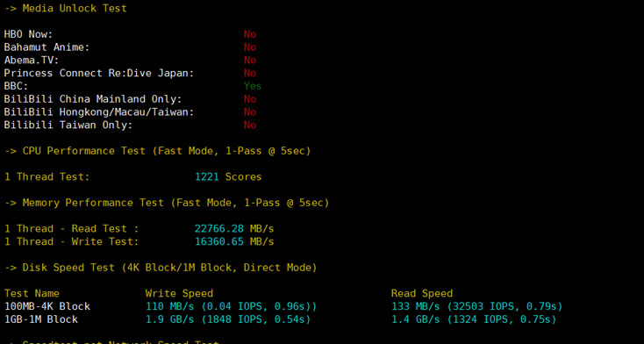The image size is (644, 344).
Task: Click the No result for HBO Now
Action: click(250, 34)
